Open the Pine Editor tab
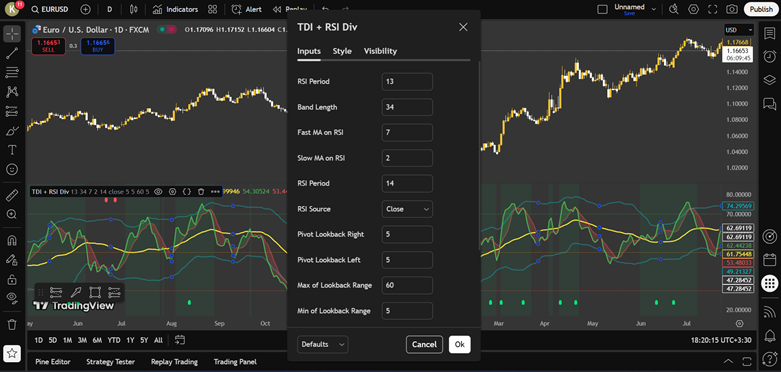781x372 pixels. tap(53, 362)
